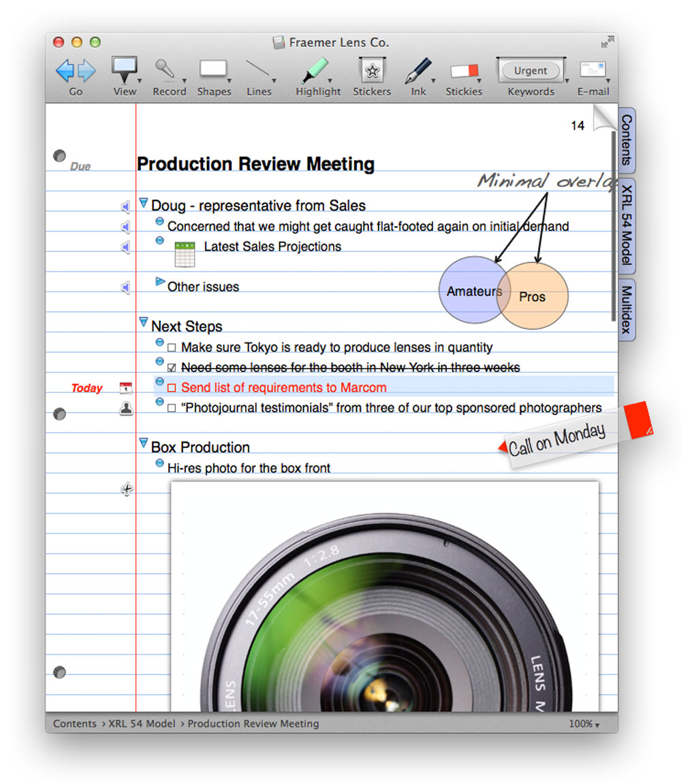Select the Lines tool
The height and width of the screenshot is (784, 681).
tap(257, 69)
